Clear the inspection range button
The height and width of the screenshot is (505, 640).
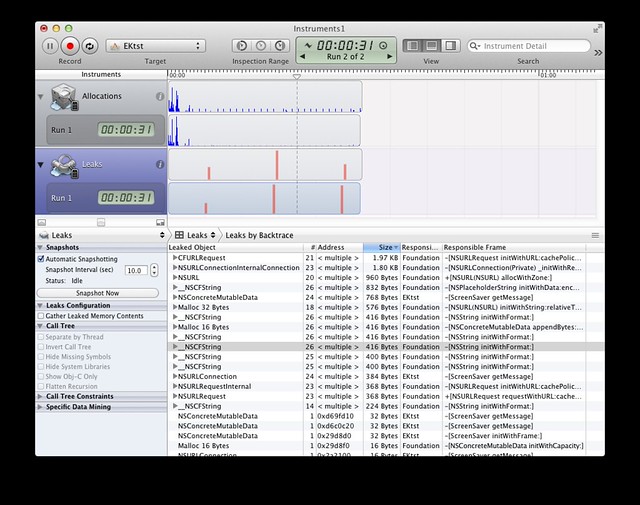(x=261, y=46)
